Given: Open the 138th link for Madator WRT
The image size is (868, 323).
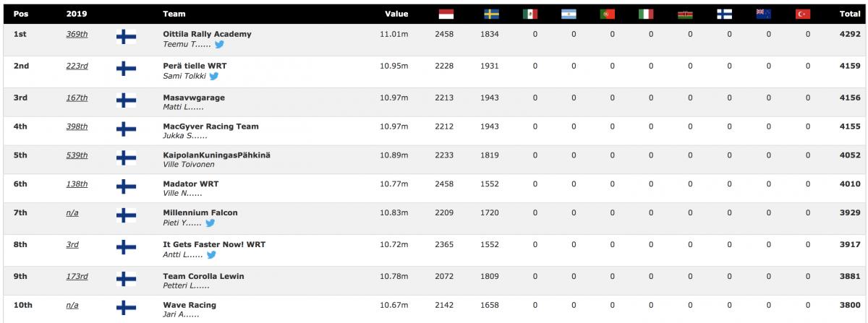Looking at the screenshot, I should tap(77, 184).
